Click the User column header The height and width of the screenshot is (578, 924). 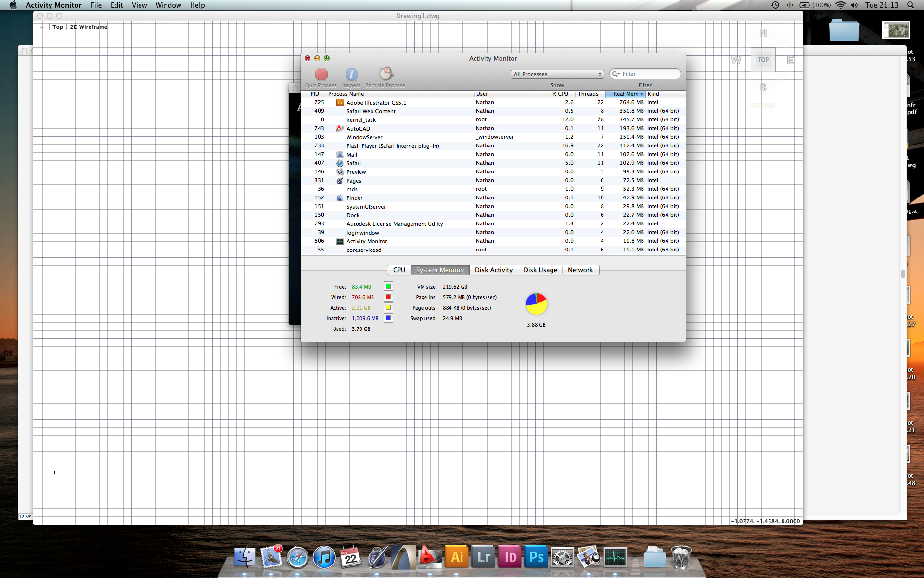click(512, 94)
